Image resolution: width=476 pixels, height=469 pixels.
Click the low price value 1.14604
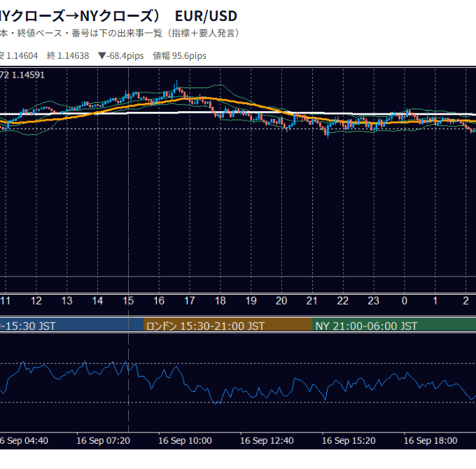click(x=22, y=56)
